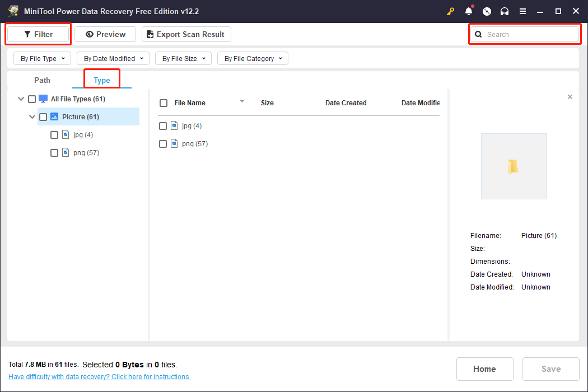Open the By Date Modified dropdown
The width and height of the screenshot is (588, 392).
coord(113,58)
